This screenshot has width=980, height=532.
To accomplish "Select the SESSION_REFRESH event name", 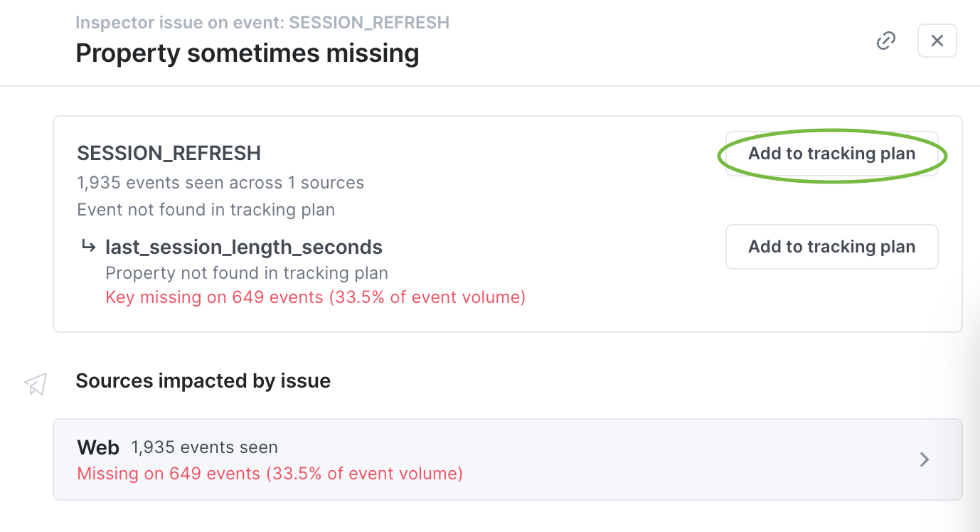I will pos(169,153).
